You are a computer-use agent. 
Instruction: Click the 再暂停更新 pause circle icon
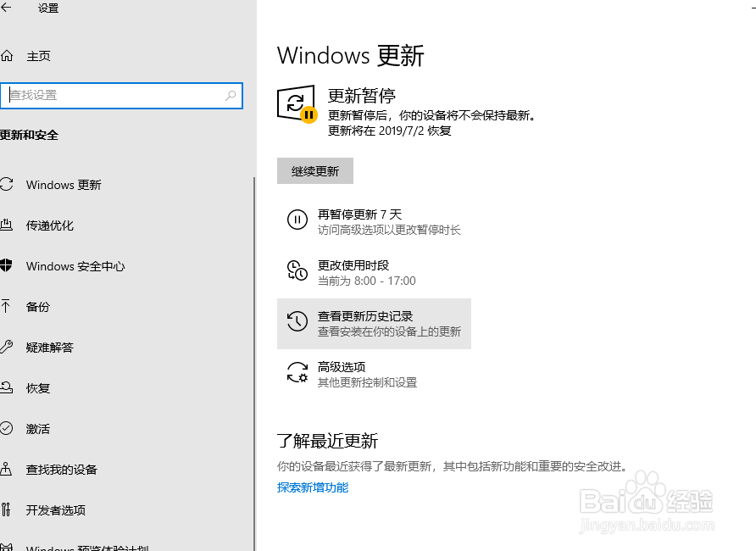click(297, 220)
